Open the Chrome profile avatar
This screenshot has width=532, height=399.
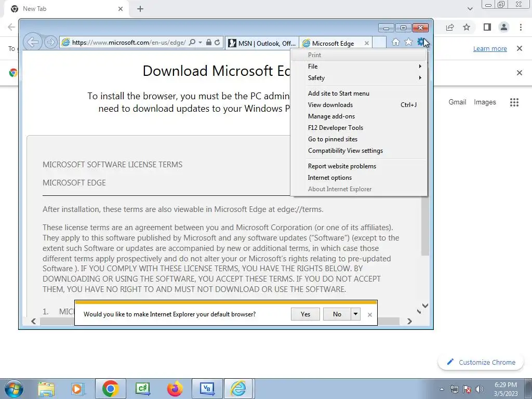click(x=504, y=27)
